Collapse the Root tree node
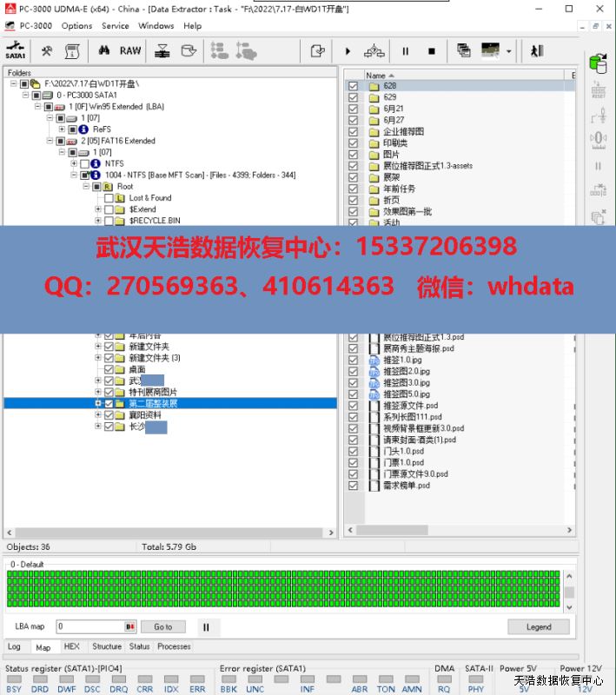 pos(86,187)
